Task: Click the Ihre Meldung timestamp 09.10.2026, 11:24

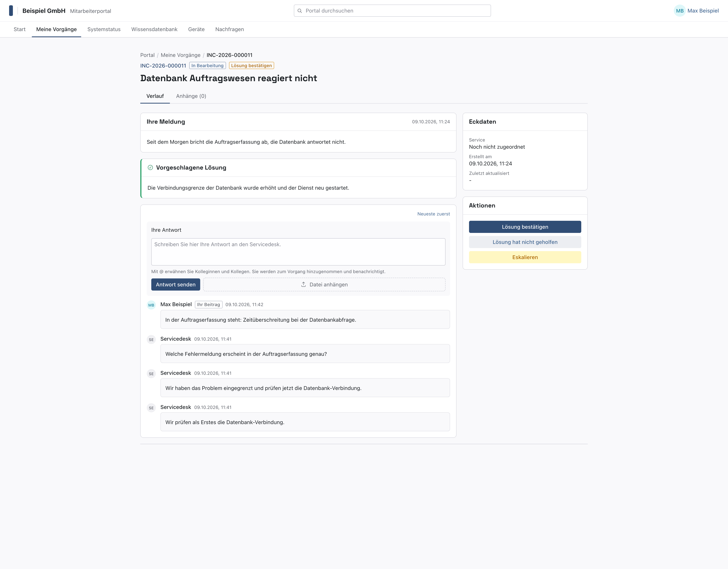Action: click(431, 122)
